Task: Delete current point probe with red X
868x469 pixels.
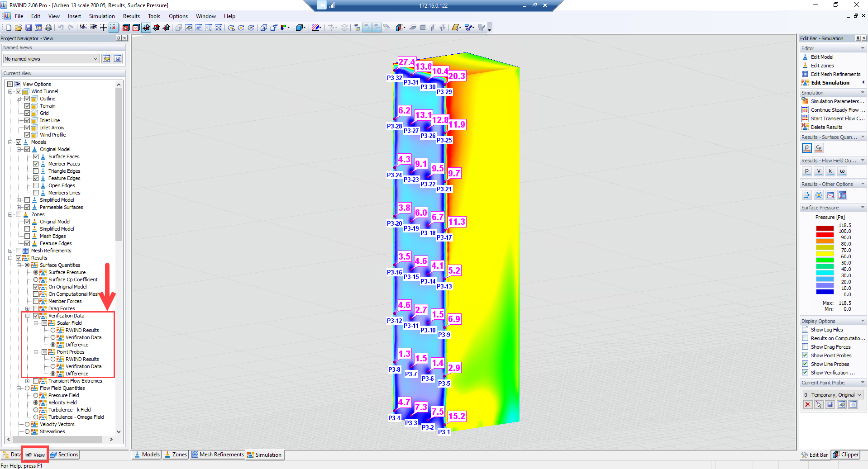Action: 807,405
